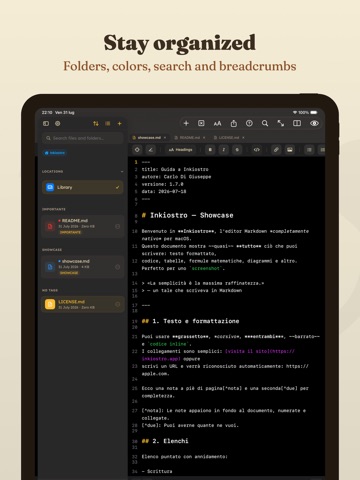
Task: Toggle split view layout icon
Action: [297, 123]
